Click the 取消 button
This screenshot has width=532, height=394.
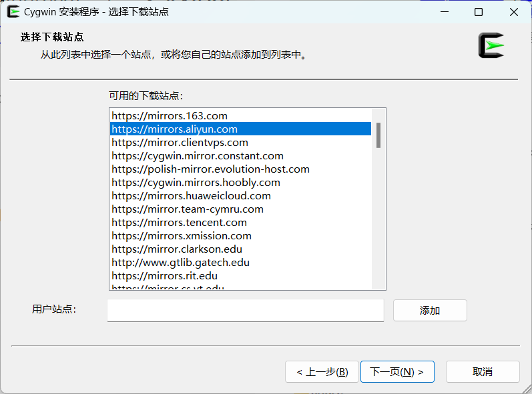pos(483,371)
